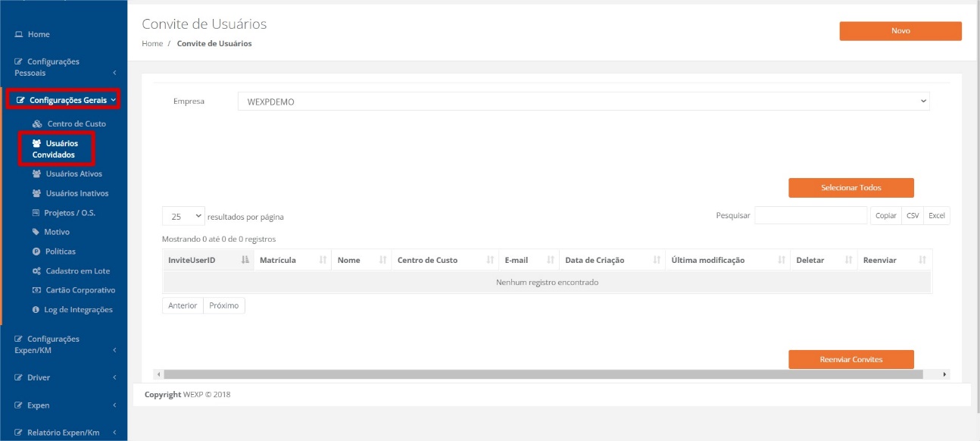Sort by Matrícula column sort icon

[x=323, y=260]
